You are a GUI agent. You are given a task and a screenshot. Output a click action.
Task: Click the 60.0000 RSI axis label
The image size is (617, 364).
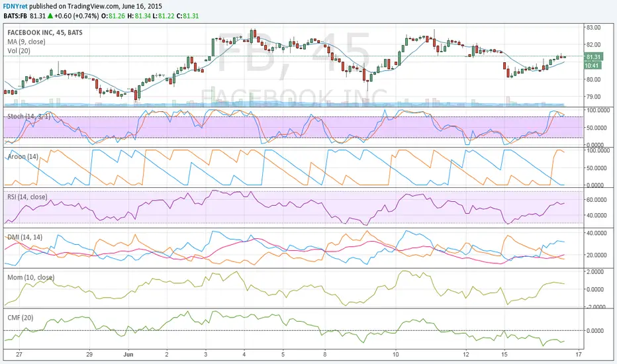pyautogui.click(x=596, y=200)
